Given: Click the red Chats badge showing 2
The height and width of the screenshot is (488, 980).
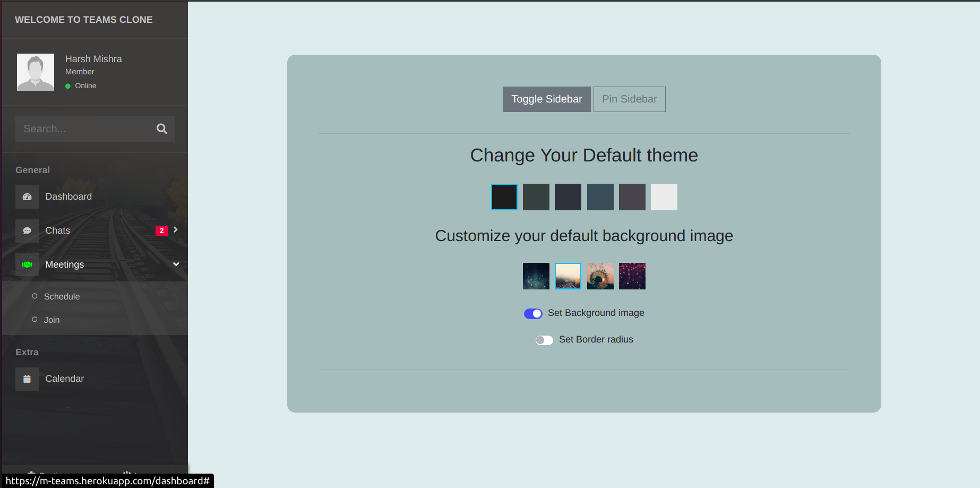Looking at the screenshot, I should click(162, 230).
